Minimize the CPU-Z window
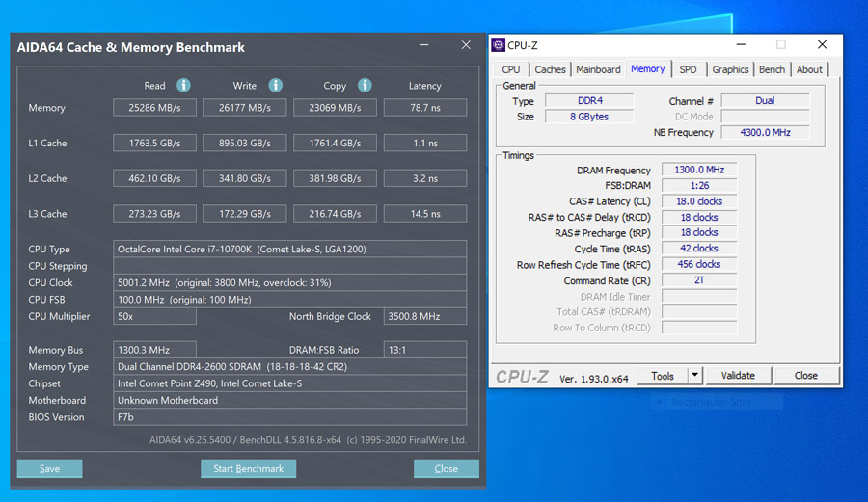Viewport: 868px width, 502px height. [741, 44]
